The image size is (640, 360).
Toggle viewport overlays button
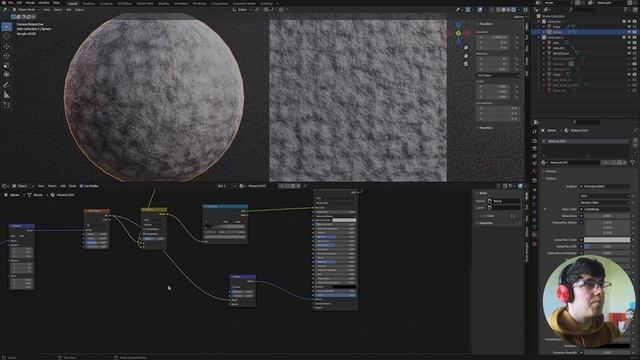point(480,9)
